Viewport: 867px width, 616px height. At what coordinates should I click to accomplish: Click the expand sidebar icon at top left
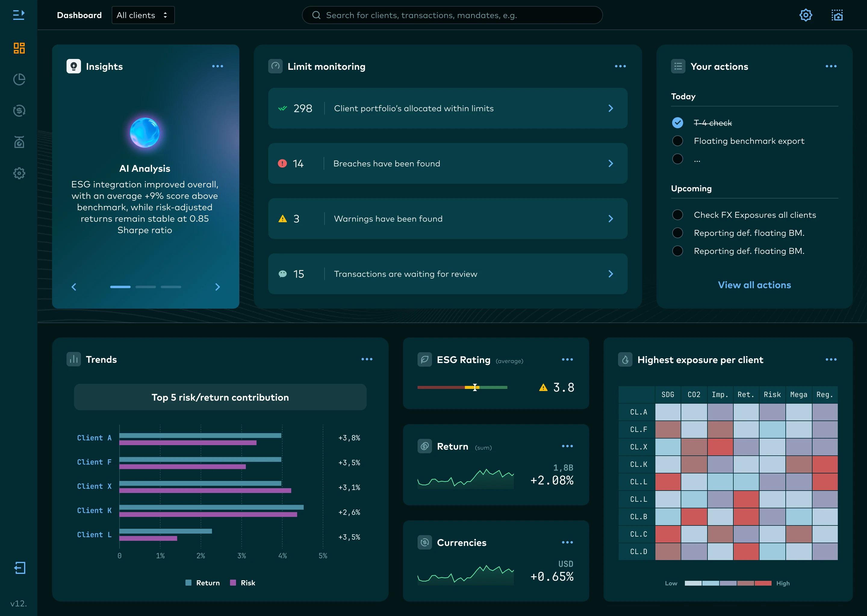(x=19, y=15)
